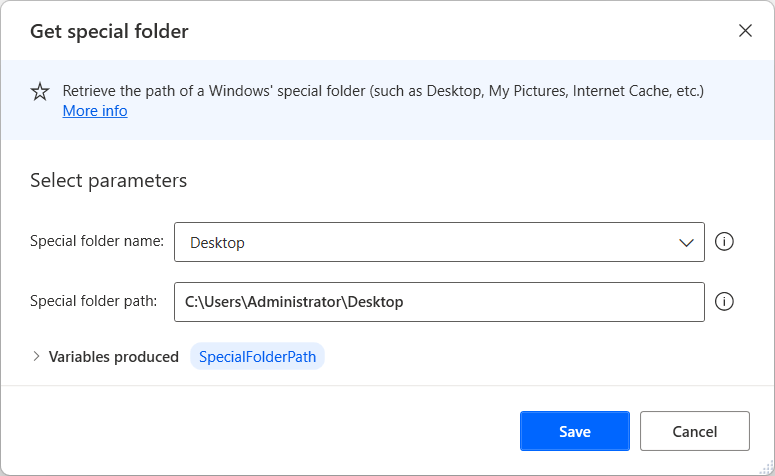Click the selected 'Desktop' value text
This screenshot has width=775, height=476.
[x=217, y=242]
